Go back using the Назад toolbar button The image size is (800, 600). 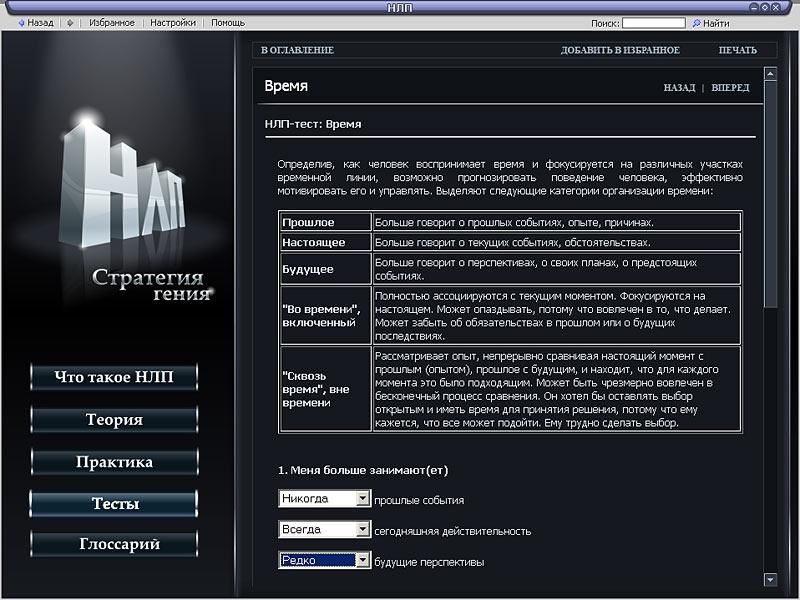(34, 22)
